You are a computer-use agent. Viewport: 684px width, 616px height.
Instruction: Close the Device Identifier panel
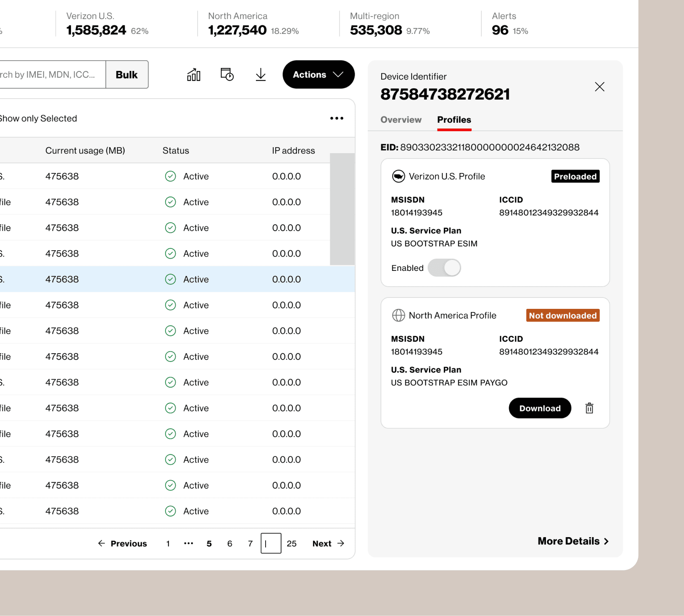(600, 86)
